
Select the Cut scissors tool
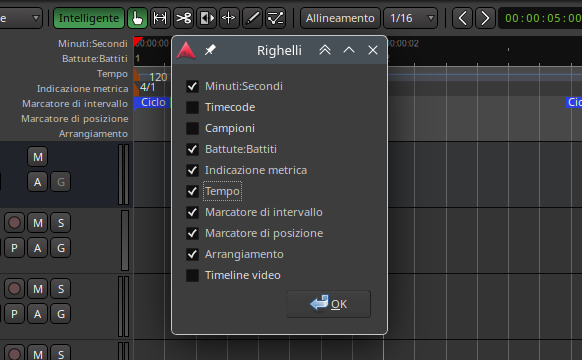click(x=183, y=18)
